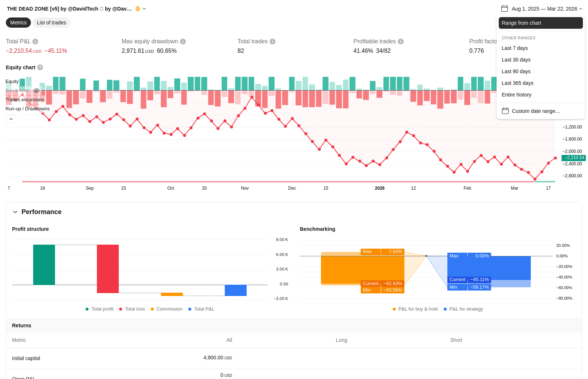
Task: Click the Range from chart option
Action: (x=540, y=23)
